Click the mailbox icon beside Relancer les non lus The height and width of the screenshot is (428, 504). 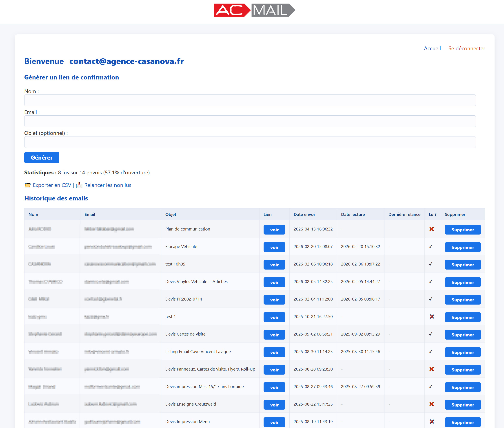(79, 185)
